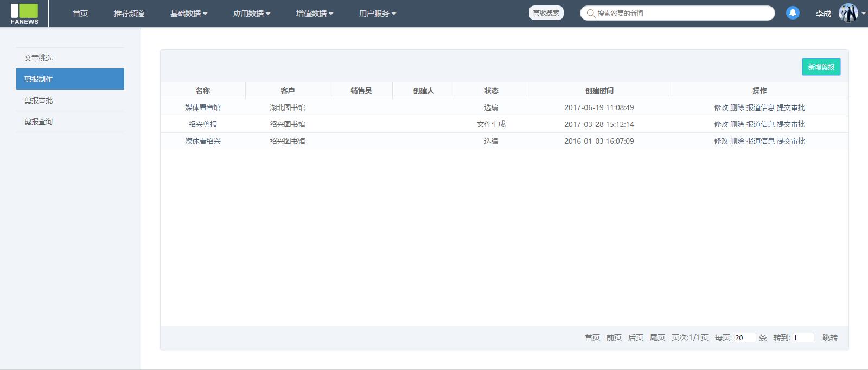Image resolution: width=868 pixels, height=370 pixels.
Task: Open 报道信息 for 媒体看省馆
Action: (761, 107)
